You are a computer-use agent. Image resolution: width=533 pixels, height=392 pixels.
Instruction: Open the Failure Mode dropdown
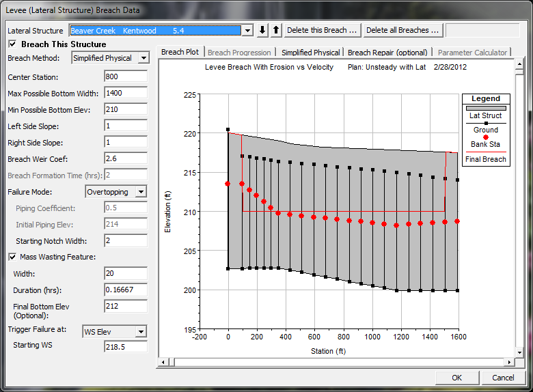tap(141, 193)
